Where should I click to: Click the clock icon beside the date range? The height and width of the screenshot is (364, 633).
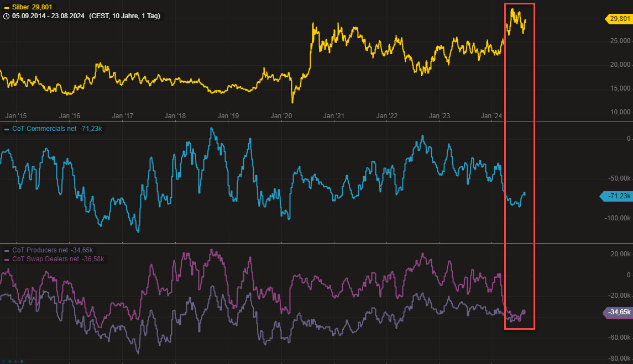pyautogui.click(x=6, y=17)
